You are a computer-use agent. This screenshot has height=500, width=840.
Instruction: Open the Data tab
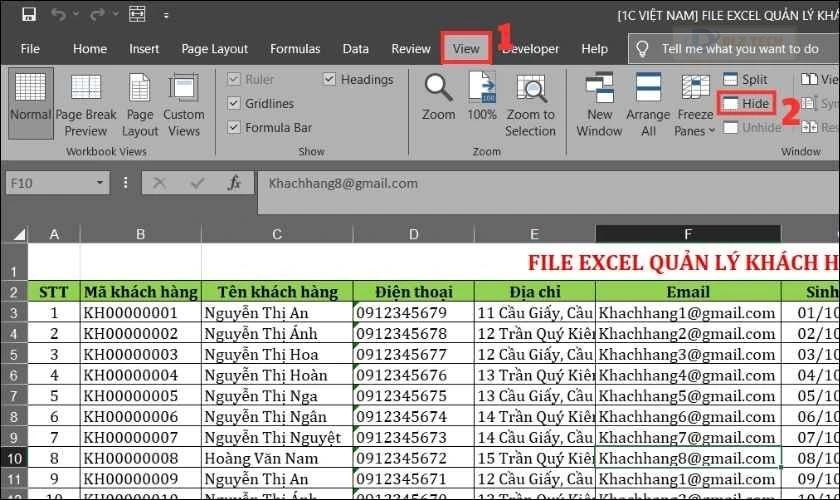coord(355,49)
